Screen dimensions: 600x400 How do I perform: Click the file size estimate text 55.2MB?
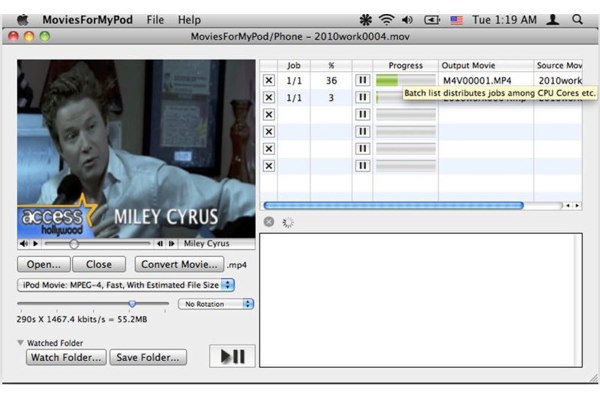coord(132,319)
